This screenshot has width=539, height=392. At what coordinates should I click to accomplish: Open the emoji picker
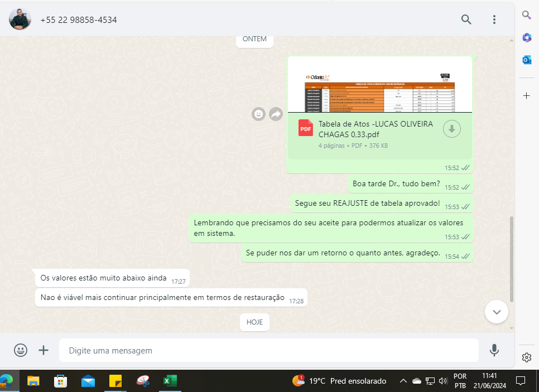(x=21, y=350)
